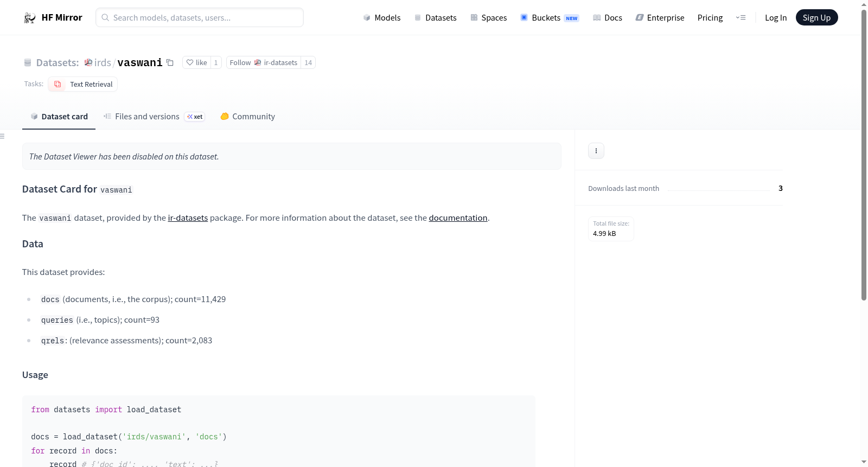Open the three-dot options menu
Image resolution: width=868 pixels, height=467 pixels.
point(596,151)
